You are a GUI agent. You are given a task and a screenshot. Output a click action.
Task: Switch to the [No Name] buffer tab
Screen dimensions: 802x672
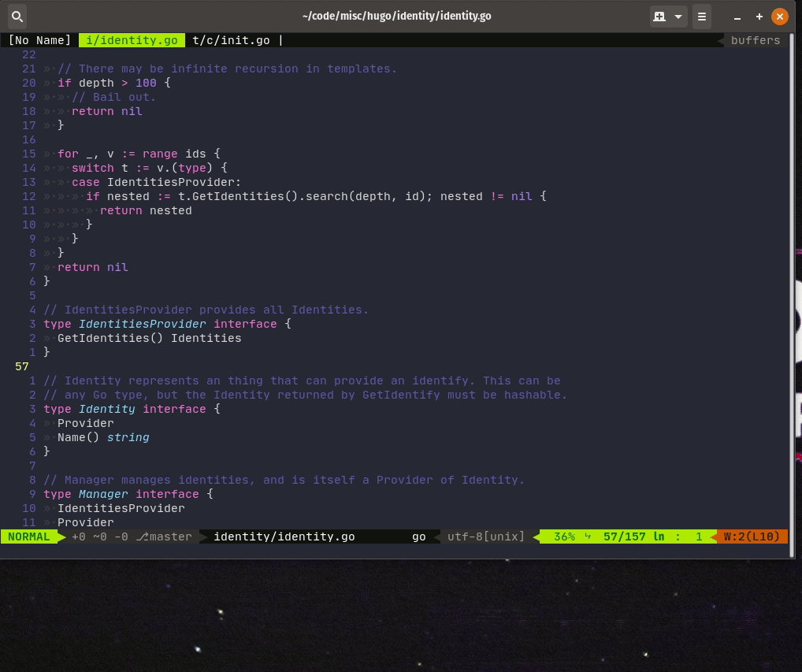[x=39, y=40]
